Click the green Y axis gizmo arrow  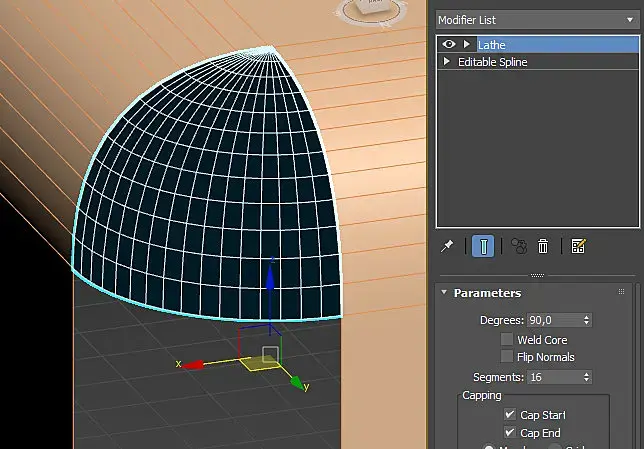(x=297, y=382)
